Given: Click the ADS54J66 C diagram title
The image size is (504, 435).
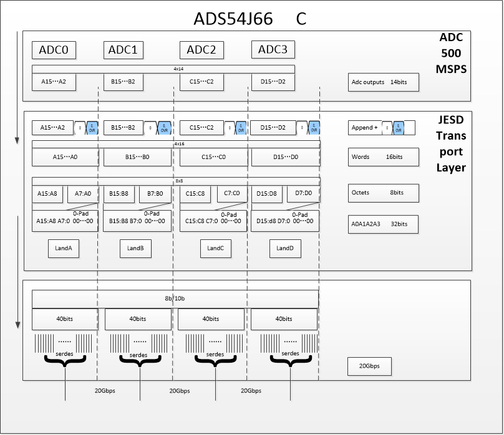Looking at the screenshot, I should point(250,19).
